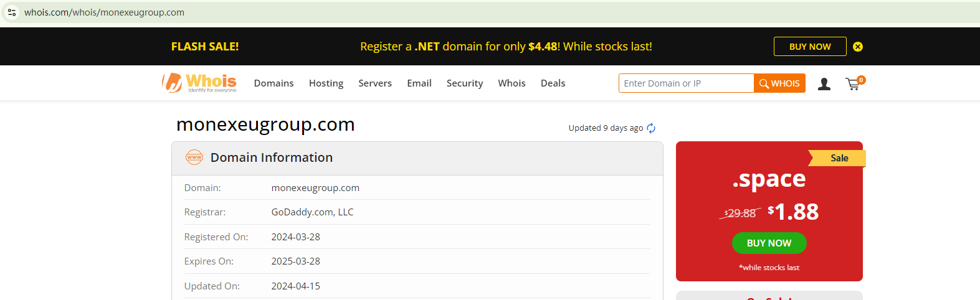
Task: Click the browser address bar URL
Action: point(104,12)
